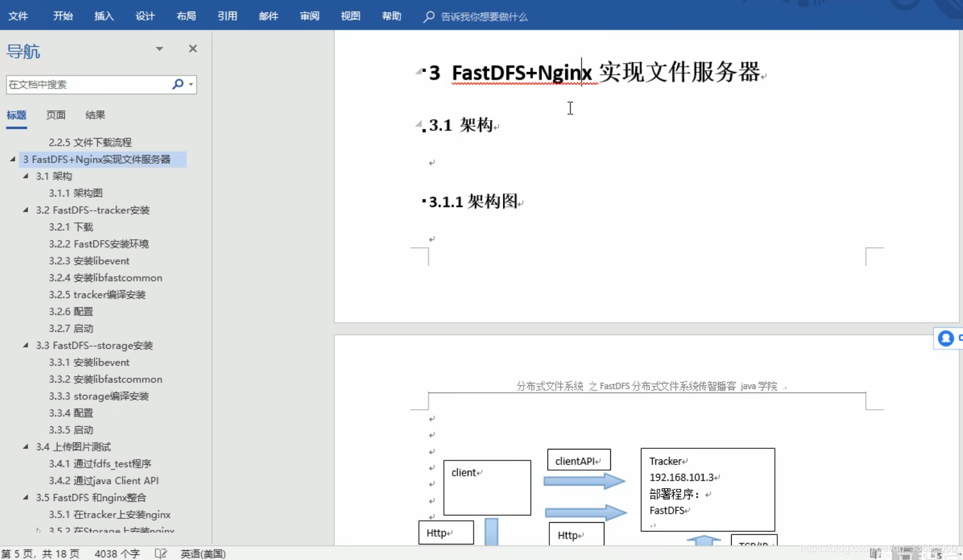
Task: Click the floating user assistant icon at right edge
Action: (946, 338)
